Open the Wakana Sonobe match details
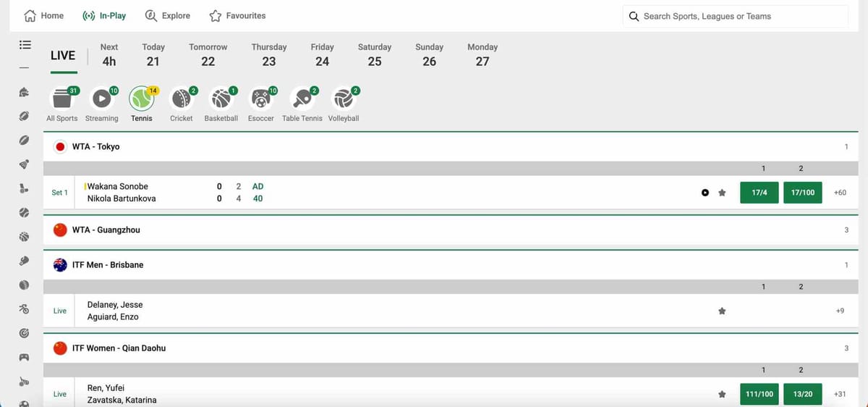 click(117, 186)
